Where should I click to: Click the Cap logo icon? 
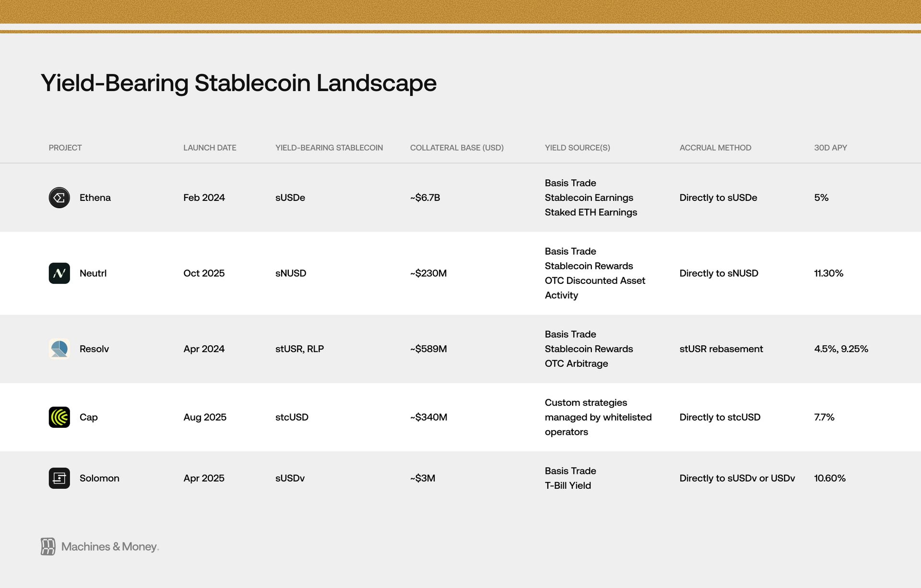pyautogui.click(x=59, y=417)
